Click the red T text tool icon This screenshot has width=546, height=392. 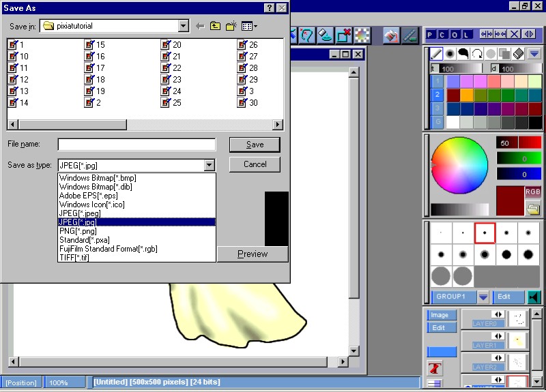pyautogui.click(x=434, y=368)
